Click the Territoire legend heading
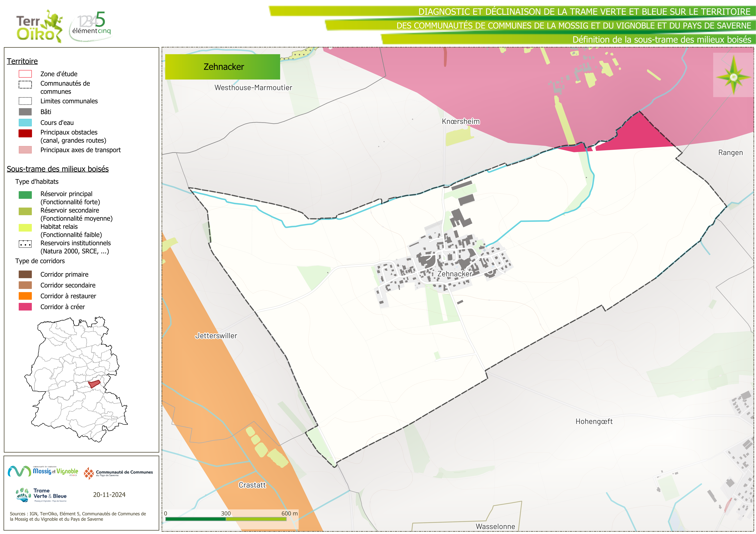Image resolution: width=756 pixels, height=534 pixels. (x=22, y=61)
